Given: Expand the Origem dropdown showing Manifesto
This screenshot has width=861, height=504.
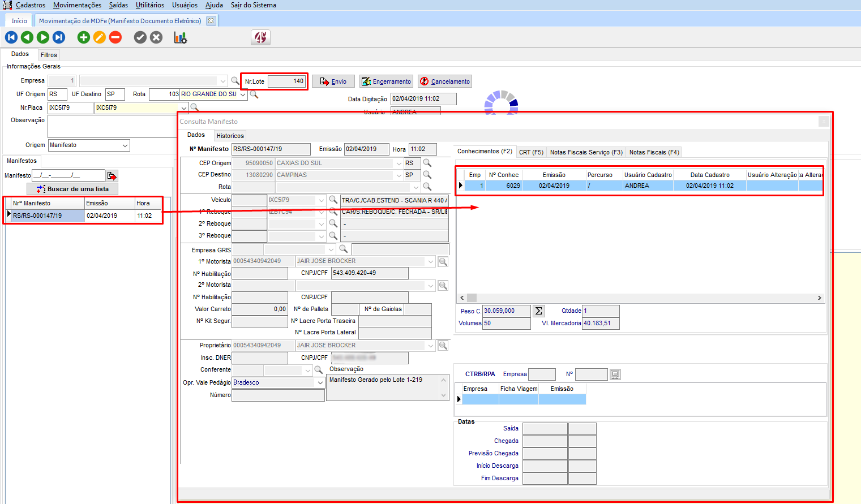Looking at the screenshot, I should [125, 145].
